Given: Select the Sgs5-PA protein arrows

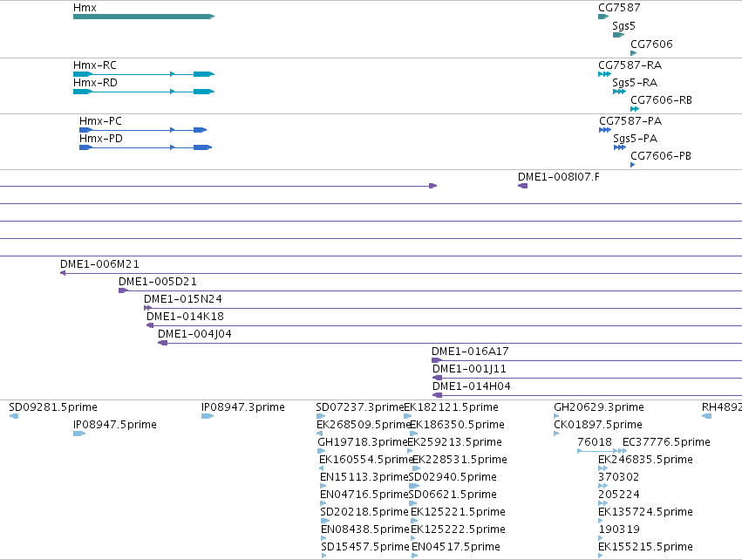Looking at the screenshot, I should point(620,147).
